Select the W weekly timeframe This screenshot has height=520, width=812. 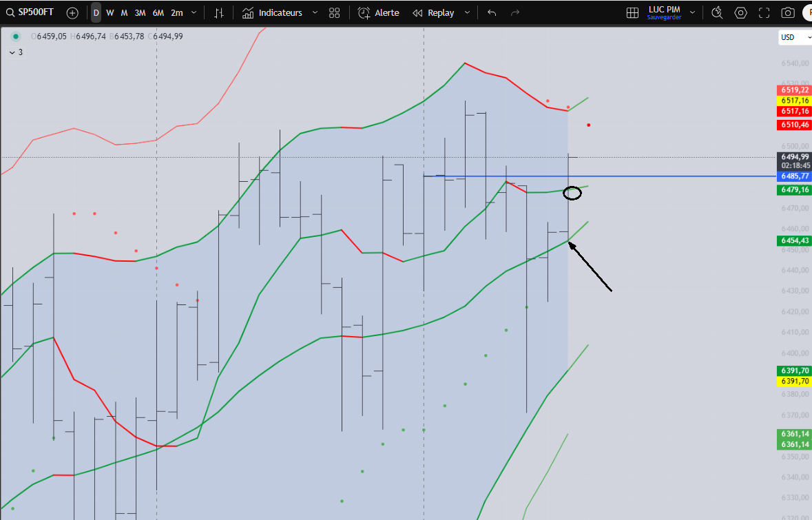coord(110,13)
